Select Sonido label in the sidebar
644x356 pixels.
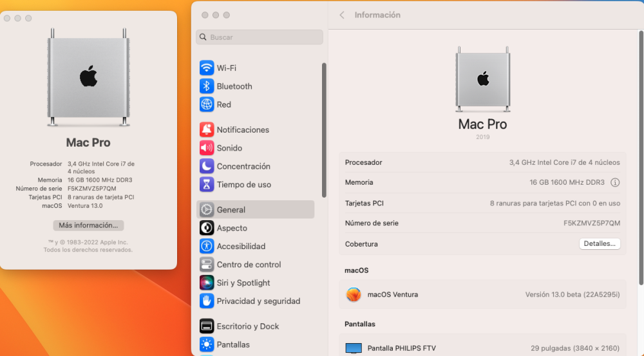229,148
